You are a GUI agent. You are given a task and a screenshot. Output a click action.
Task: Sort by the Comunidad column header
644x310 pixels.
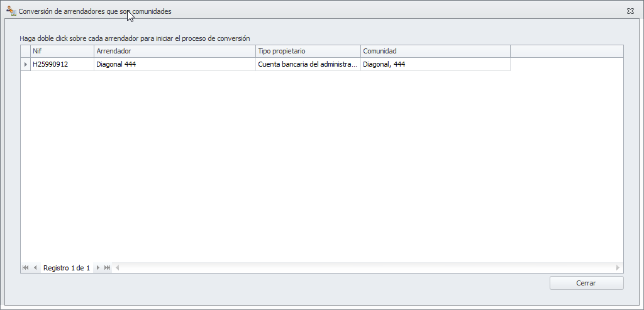[x=435, y=51]
